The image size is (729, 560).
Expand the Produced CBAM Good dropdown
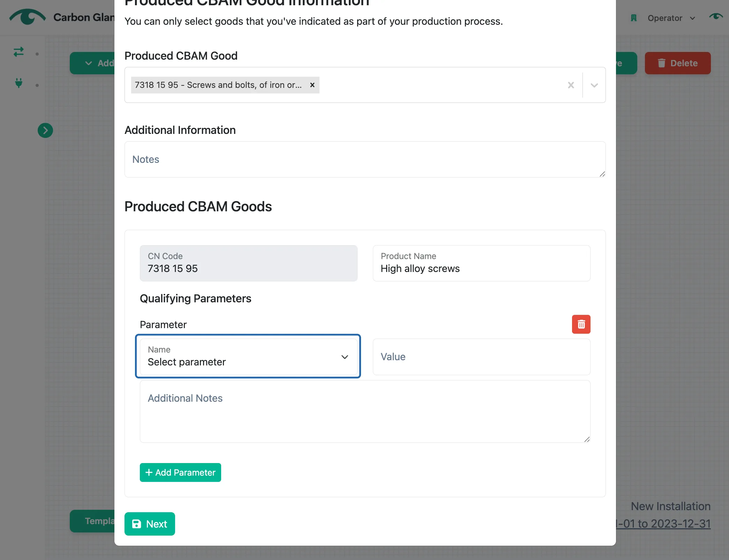pyautogui.click(x=594, y=85)
